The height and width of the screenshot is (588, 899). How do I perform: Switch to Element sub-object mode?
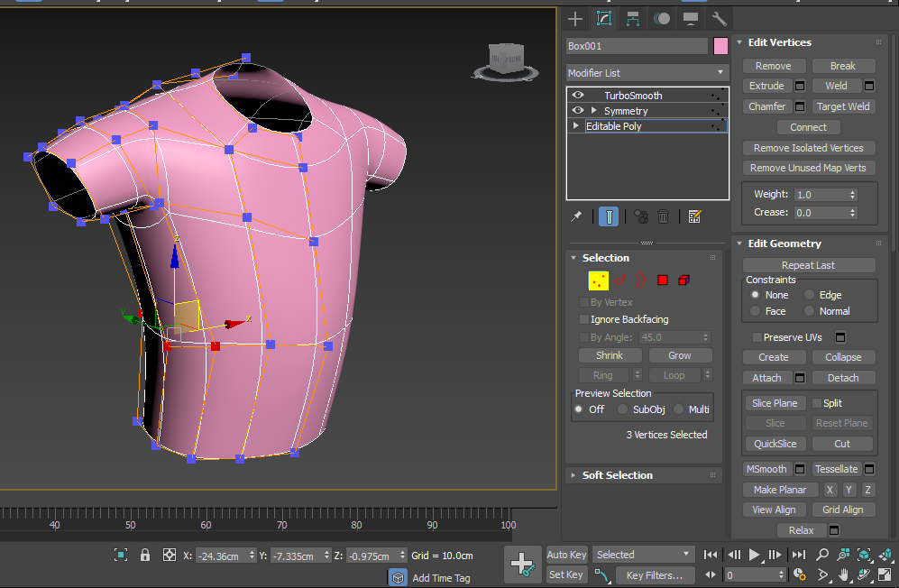(683, 280)
